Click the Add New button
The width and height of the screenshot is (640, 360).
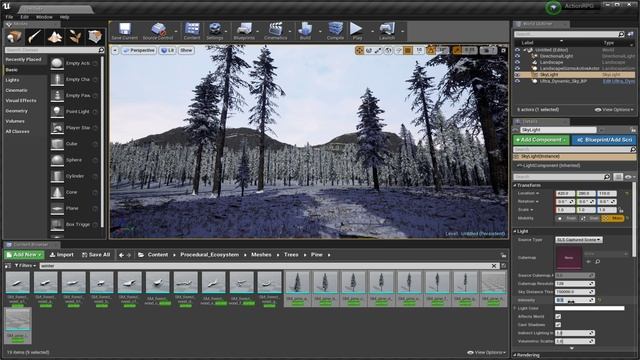click(24, 255)
